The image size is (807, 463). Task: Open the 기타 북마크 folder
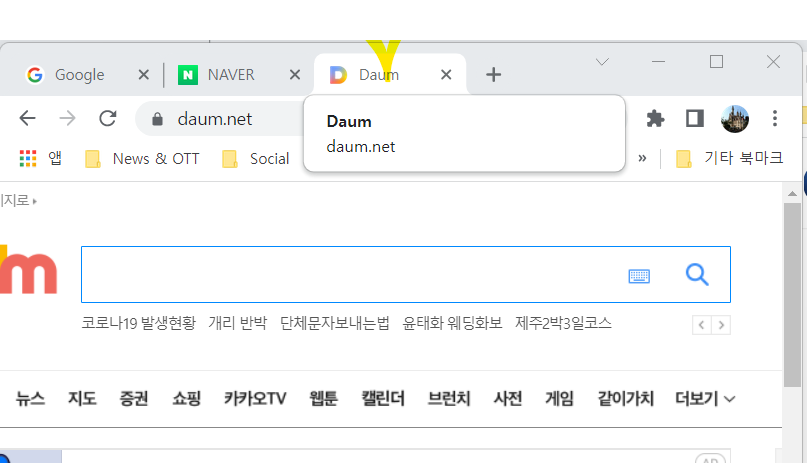pyautogui.click(x=729, y=158)
